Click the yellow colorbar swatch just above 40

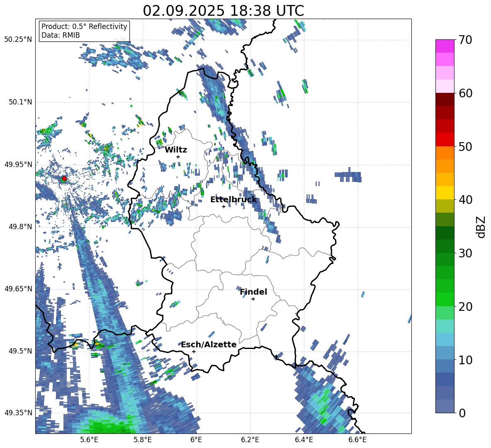pyautogui.click(x=445, y=193)
